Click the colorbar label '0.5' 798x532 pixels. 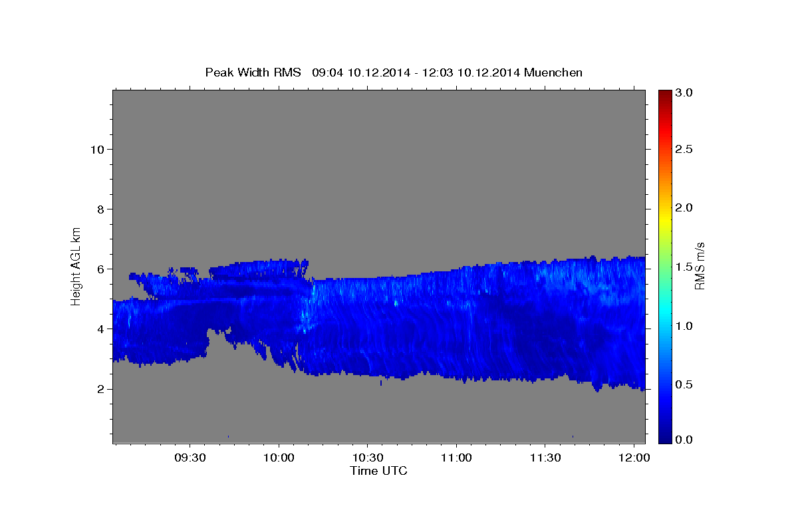click(x=684, y=384)
